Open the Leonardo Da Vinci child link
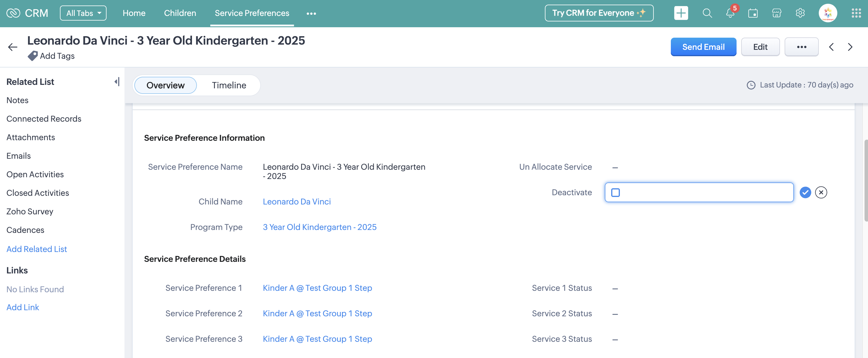The height and width of the screenshot is (358, 868). coord(296,202)
